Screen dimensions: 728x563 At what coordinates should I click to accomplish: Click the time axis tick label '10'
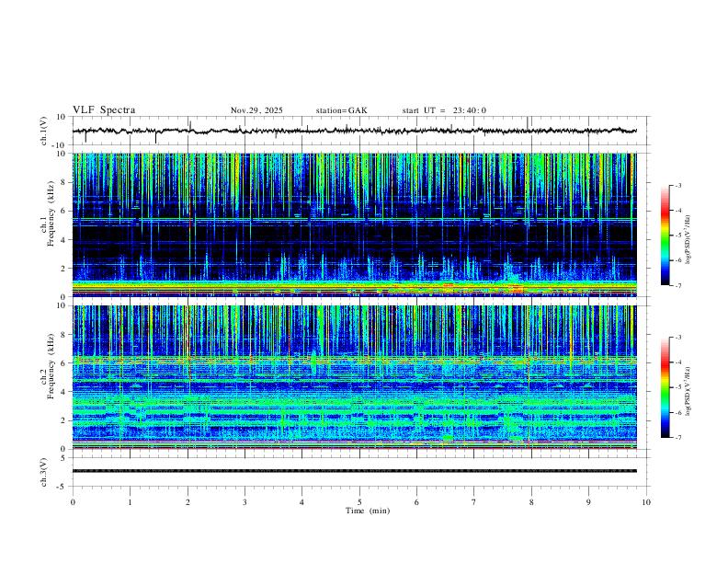pos(646,502)
